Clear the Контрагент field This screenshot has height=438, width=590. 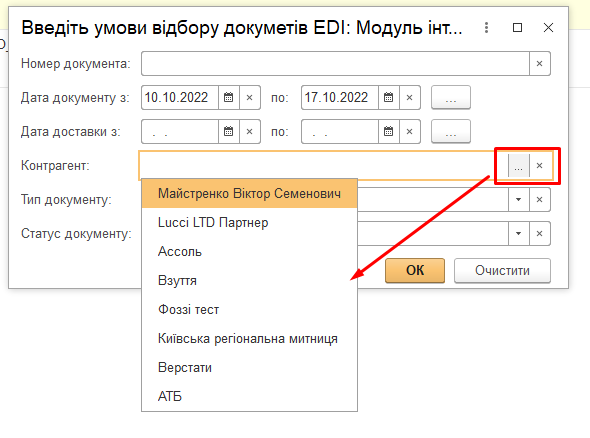[540, 165]
